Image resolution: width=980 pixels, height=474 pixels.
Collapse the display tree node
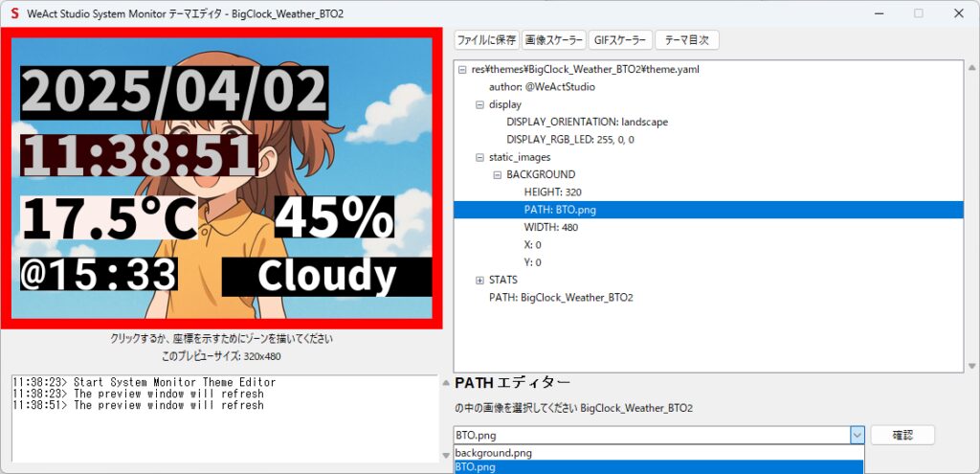(x=480, y=105)
